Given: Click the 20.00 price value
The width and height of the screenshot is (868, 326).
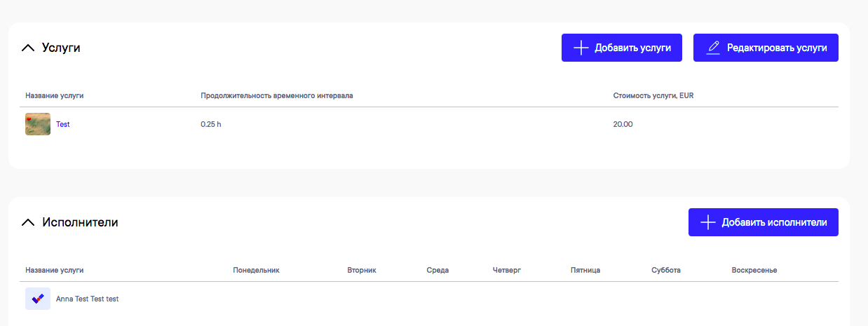Looking at the screenshot, I should (623, 124).
